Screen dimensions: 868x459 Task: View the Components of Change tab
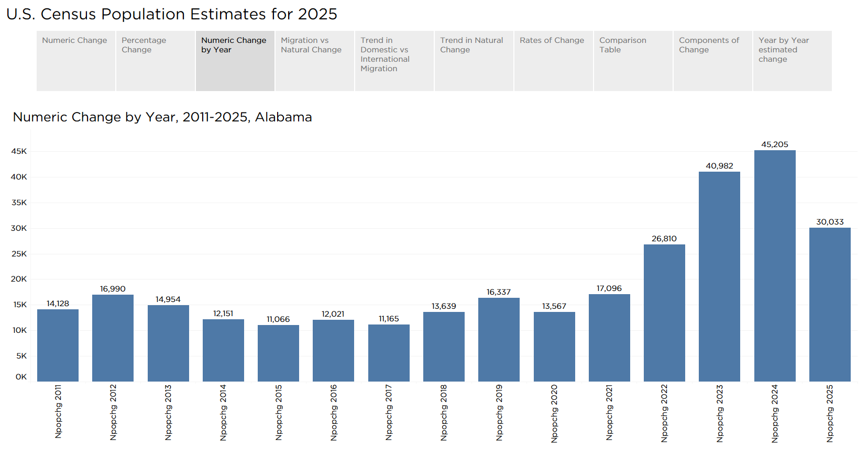(x=713, y=60)
